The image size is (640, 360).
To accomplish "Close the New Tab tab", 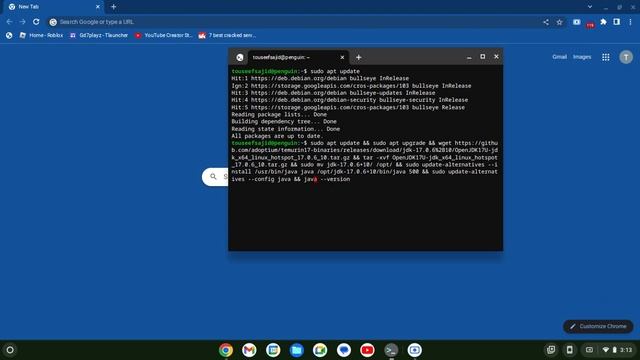I will pos(98,7).
